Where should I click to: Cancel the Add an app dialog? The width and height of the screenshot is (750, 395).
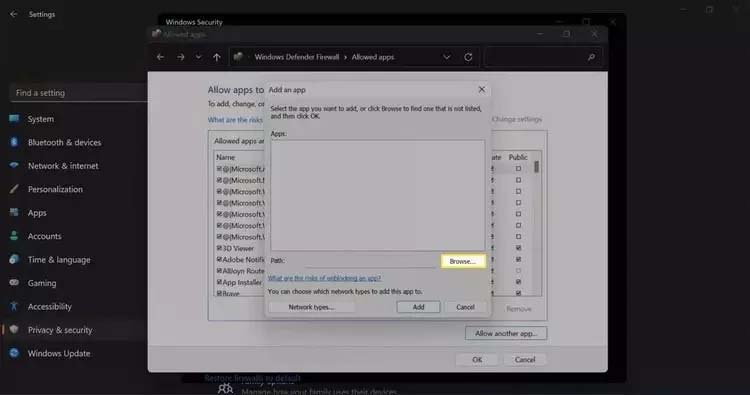tap(465, 307)
